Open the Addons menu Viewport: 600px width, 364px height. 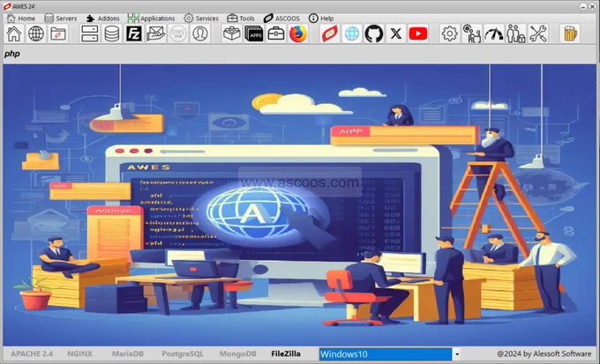tap(103, 18)
